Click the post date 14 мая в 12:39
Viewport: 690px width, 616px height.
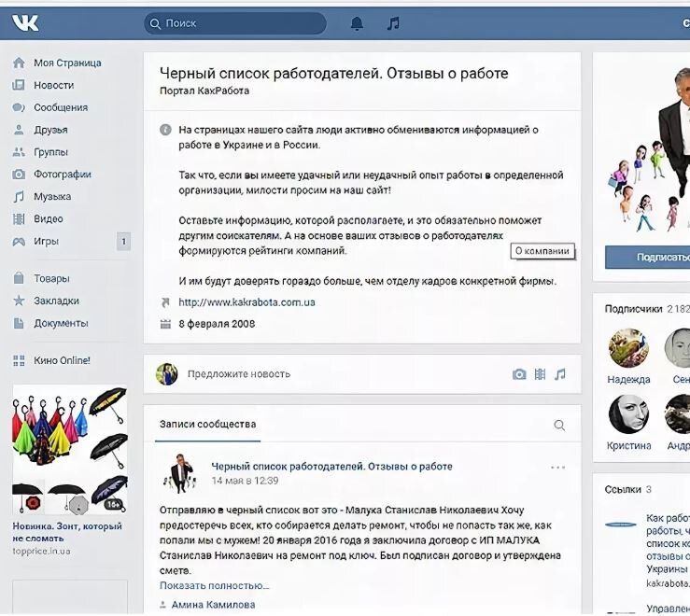click(x=245, y=481)
